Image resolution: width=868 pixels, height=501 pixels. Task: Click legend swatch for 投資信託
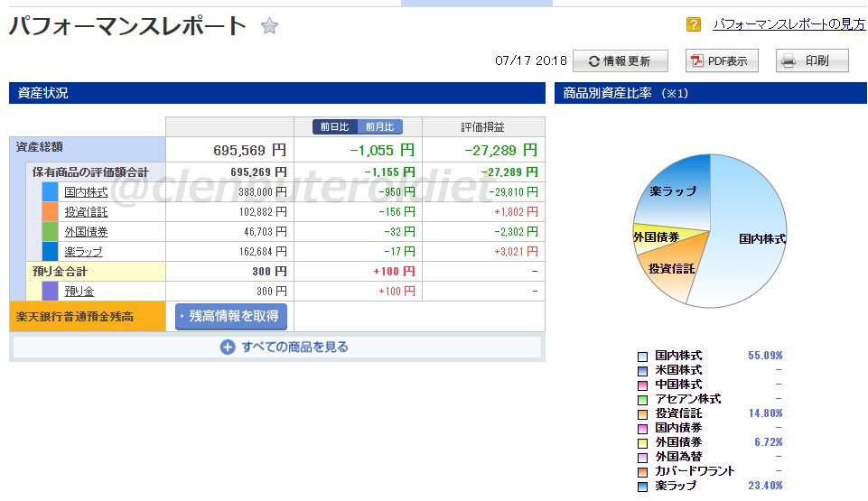(643, 414)
